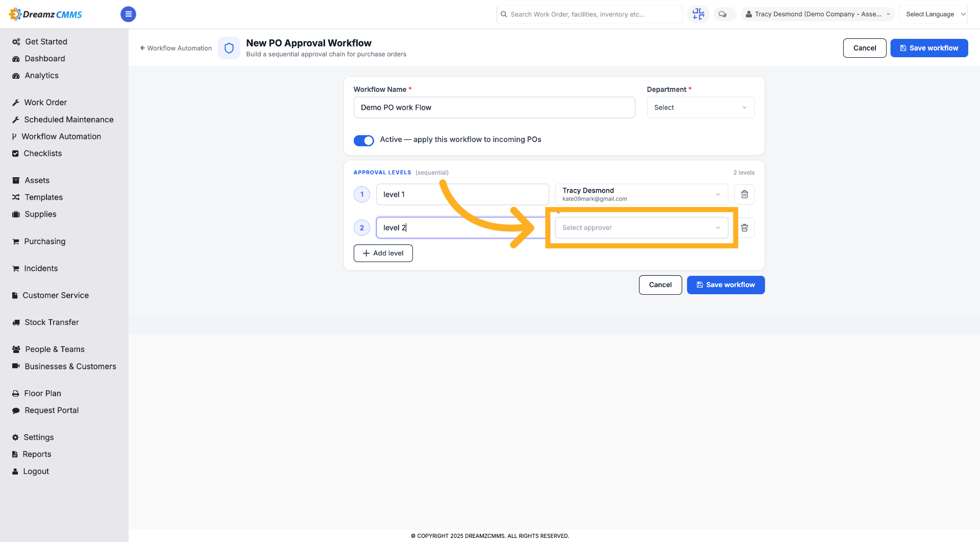The height and width of the screenshot is (542, 980).
Task: Click the People & Teams group icon
Action: pyautogui.click(x=16, y=349)
